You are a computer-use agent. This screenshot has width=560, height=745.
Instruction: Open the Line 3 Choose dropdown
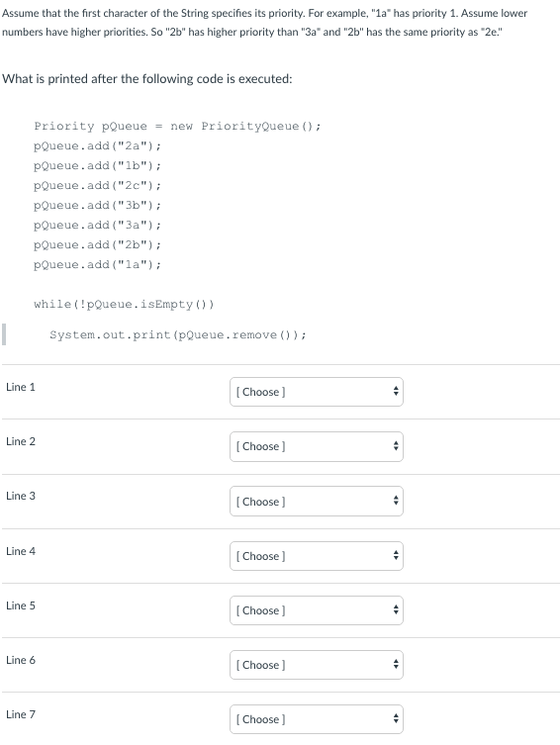pos(317,502)
